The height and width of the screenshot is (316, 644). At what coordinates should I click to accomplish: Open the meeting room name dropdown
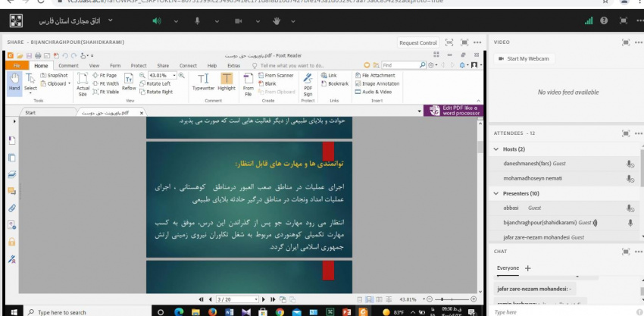[x=110, y=20]
